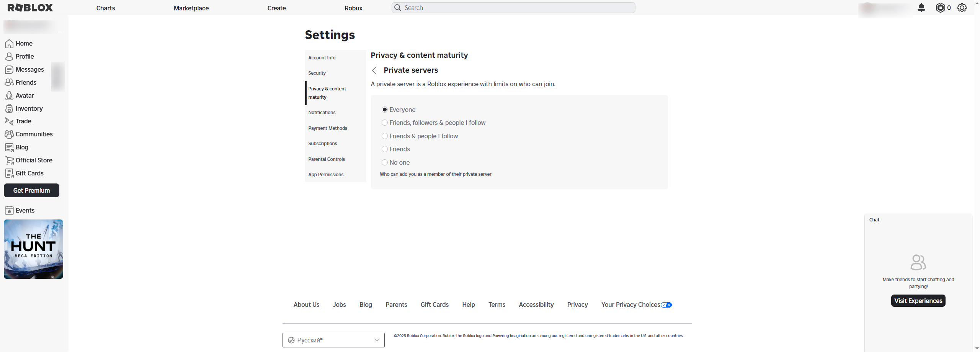Click the Communities sidebar icon
Screen dimensions: 980x352
[9, 134]
